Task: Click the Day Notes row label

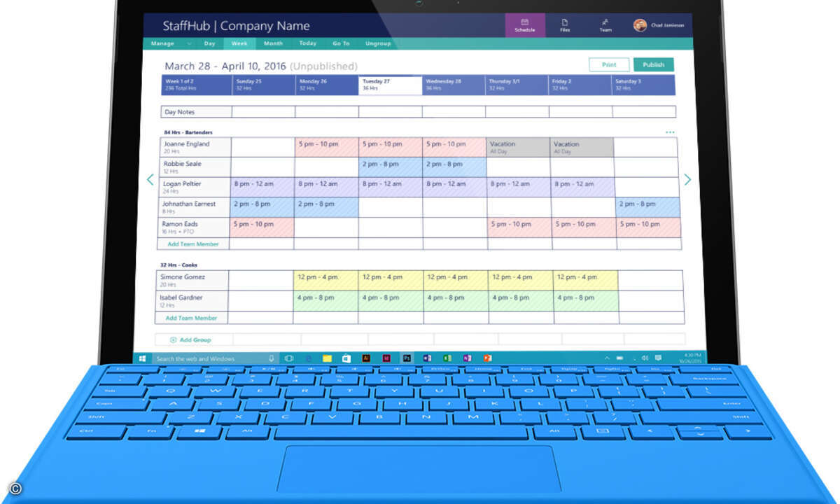Action: (x=196, y=112)
